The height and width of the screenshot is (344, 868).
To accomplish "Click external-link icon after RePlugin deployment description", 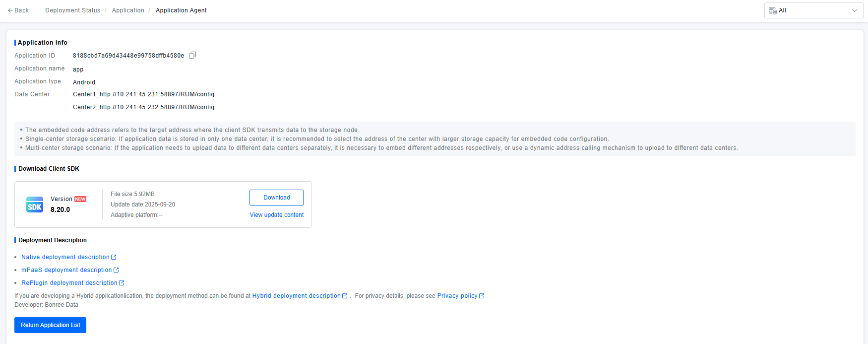I will (x=122, y=283).
